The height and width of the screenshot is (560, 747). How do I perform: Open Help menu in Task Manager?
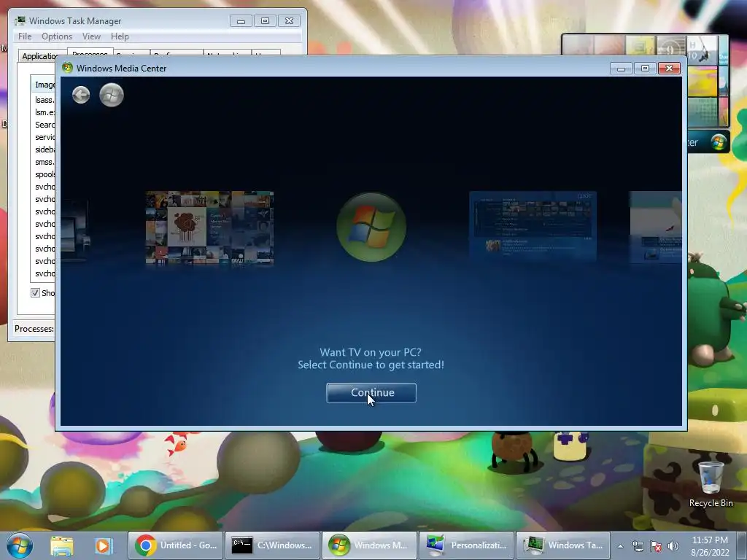pyautogui.click(x=120, y=36)
